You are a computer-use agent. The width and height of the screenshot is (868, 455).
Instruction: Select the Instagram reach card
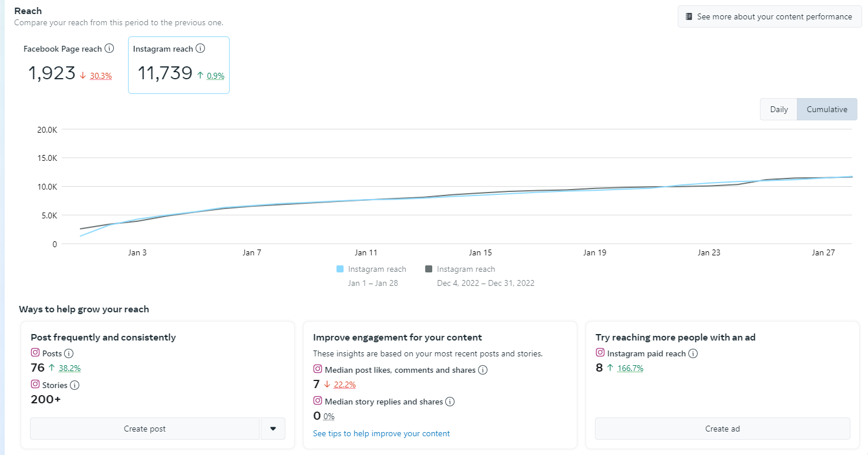(x=179, y=65)
